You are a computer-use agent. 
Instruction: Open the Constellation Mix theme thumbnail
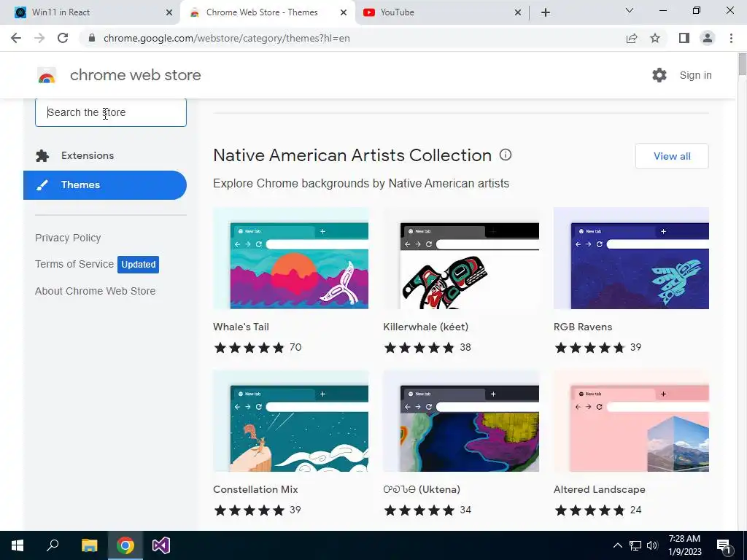coord(290,421)
